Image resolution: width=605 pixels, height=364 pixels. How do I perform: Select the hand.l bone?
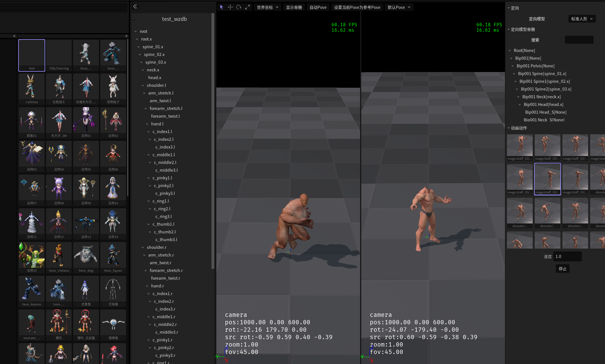pos(157,124)
